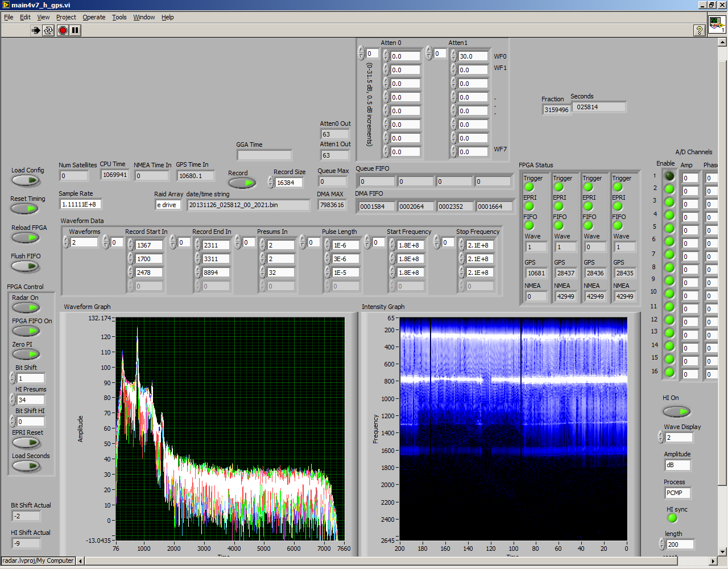Click the HI sync green LED indicator
Viewport: 728px width, 569px height.
(672, 518)
